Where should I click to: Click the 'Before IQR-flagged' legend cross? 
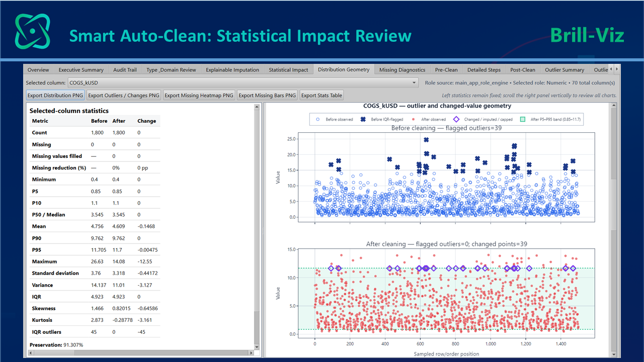[x=363, y=120]
